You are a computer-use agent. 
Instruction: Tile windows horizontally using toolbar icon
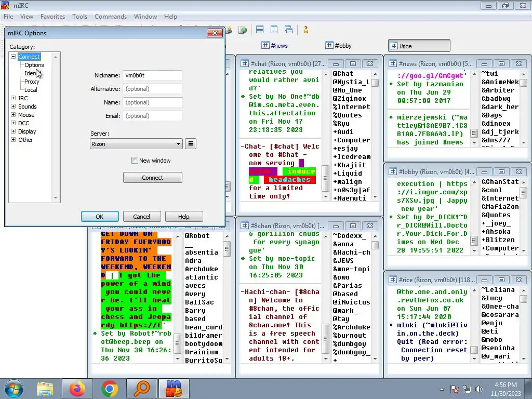click(x=260, y=30)
